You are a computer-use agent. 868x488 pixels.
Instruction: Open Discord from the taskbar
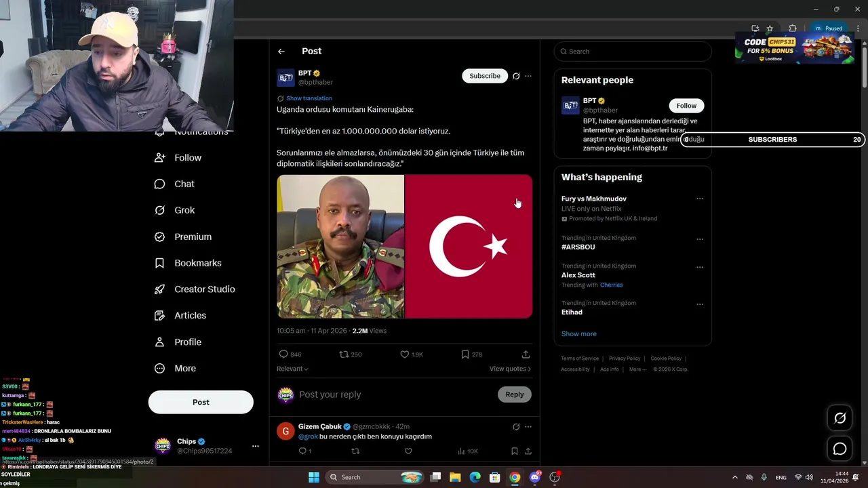tap(535, 477)
